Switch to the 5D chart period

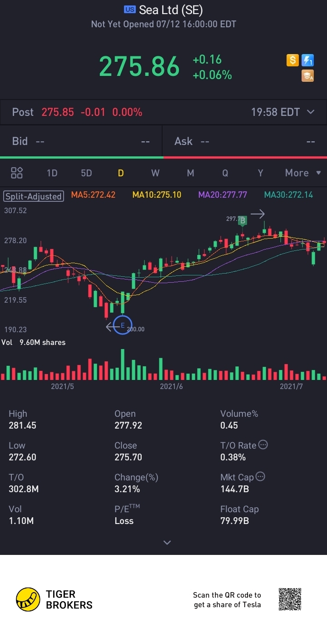point(86,173)
